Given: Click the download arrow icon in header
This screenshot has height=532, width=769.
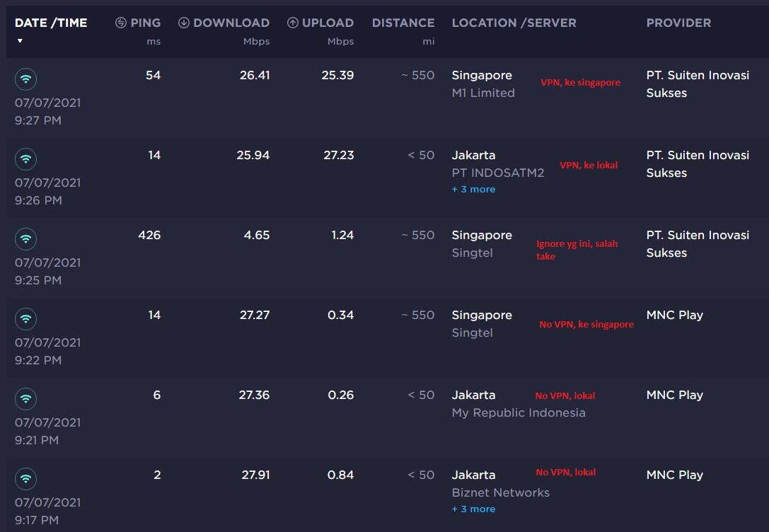Looking at the screenshot, I should tap(184, 23).
